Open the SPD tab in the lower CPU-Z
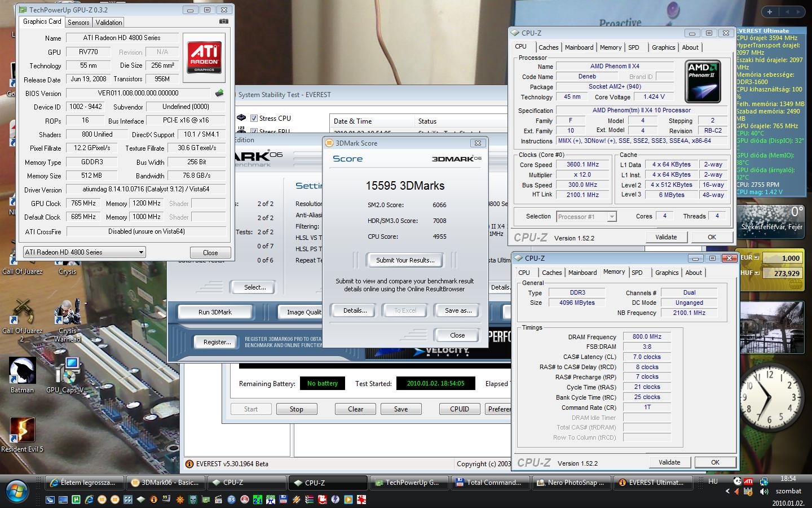 tap(637, 273)
